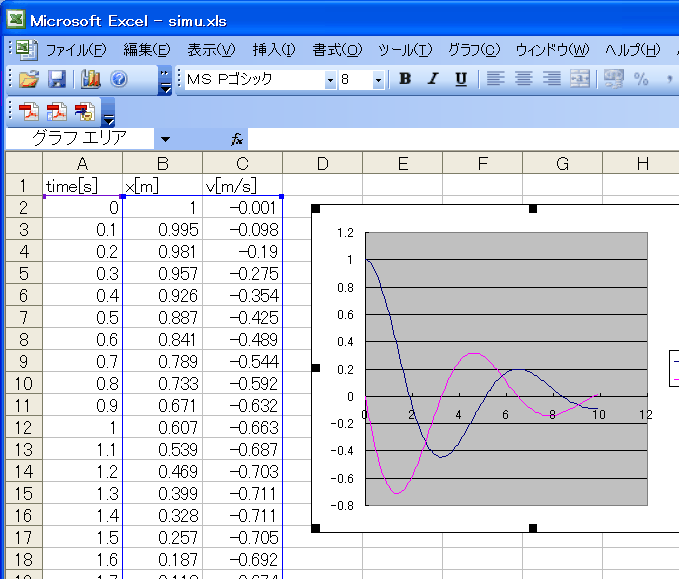Click the x-axis label 10
Image resolution: width=679 pixels, height=579 pixels.
(x=599, y=415)
